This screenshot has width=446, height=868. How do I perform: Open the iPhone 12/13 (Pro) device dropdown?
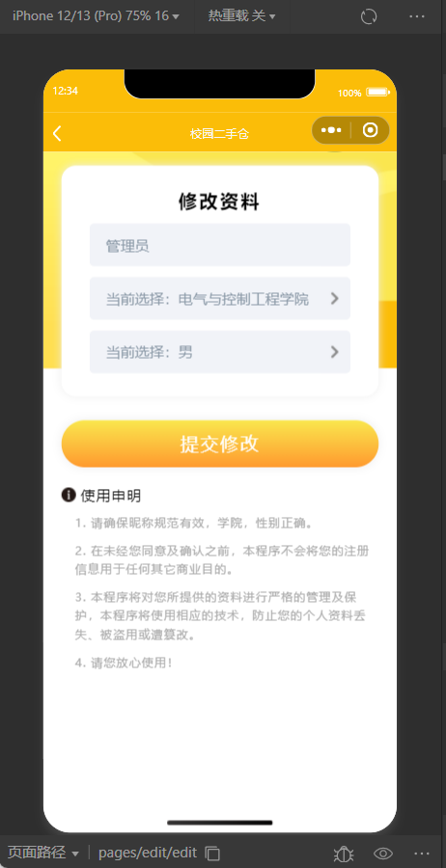click(x=96, y=16)
